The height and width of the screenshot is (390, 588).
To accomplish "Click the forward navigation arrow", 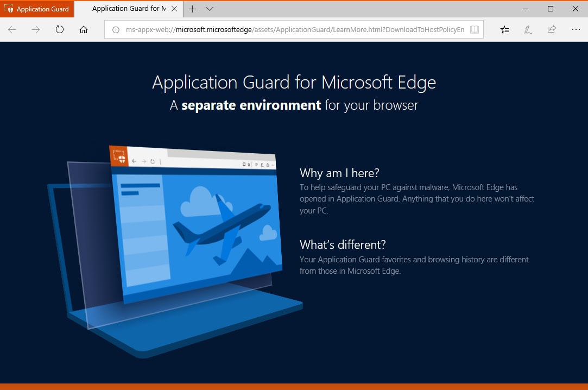I will click(36, 29).
